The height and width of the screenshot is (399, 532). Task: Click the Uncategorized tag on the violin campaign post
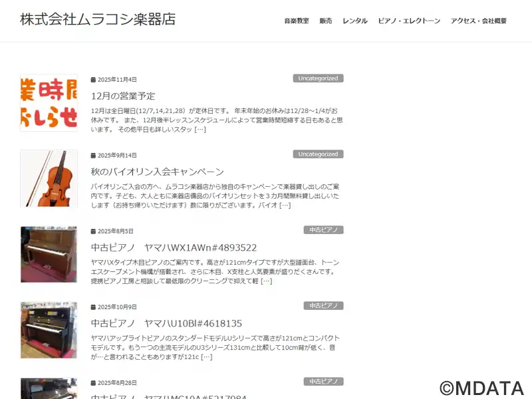point(319,154)
